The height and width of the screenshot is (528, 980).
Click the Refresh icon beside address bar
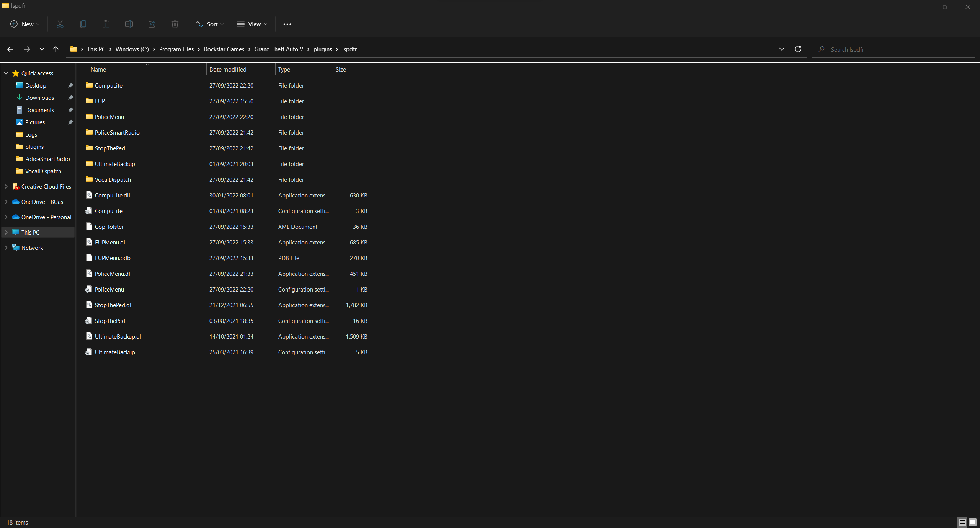click(x=798, y=49)
